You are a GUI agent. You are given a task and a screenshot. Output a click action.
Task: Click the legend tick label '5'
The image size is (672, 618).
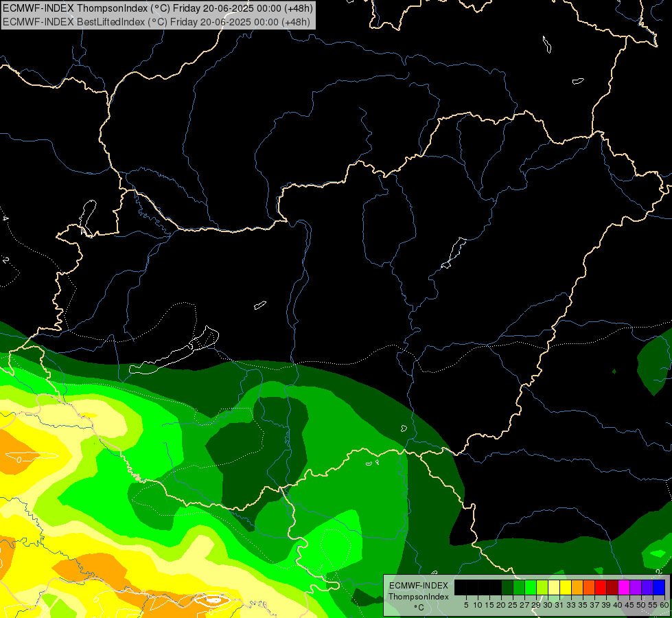pos(466,605)
